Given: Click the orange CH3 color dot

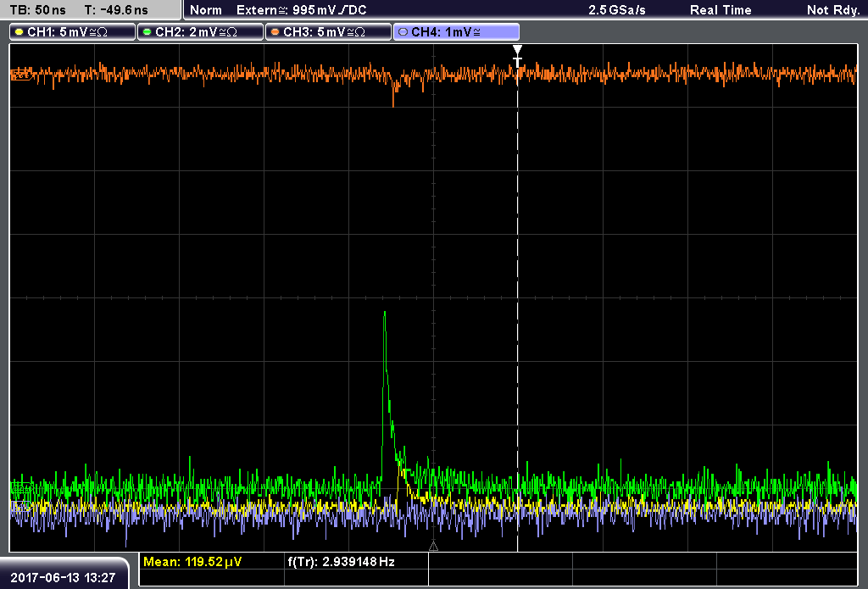Looking at the screenshot, I should tap(275, 32).
